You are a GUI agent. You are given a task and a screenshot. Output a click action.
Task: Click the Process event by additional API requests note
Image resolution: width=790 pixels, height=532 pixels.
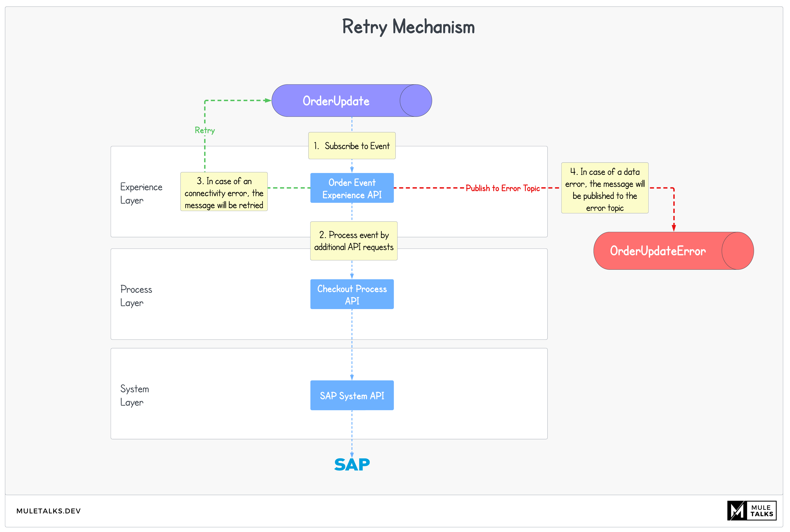coord(354,241)
